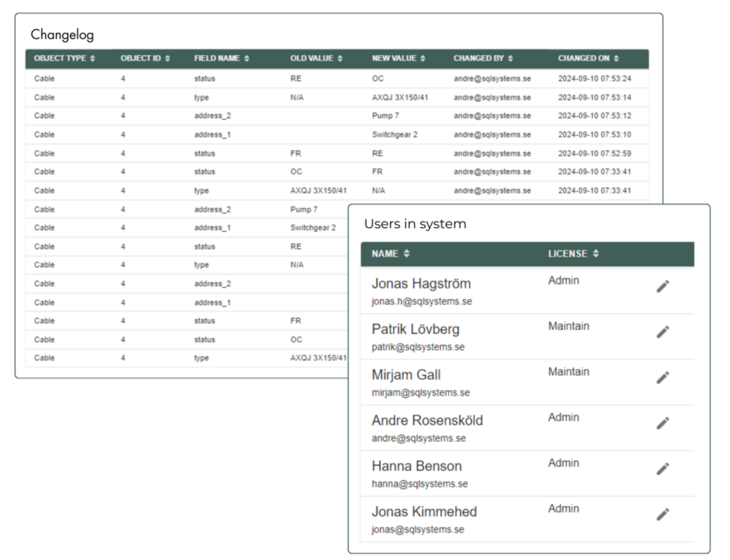The height and width of the screenshot is (560, 730).
Task: Click the timestamp 2024-09-10 07:53:24
Action: (x=594, y=78)
